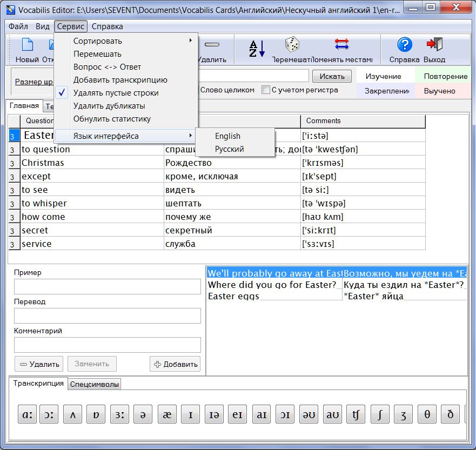Choose 'Перемешать' from Сервис menu
Viewport: 476px width, 450px height.
pos(126,54)
